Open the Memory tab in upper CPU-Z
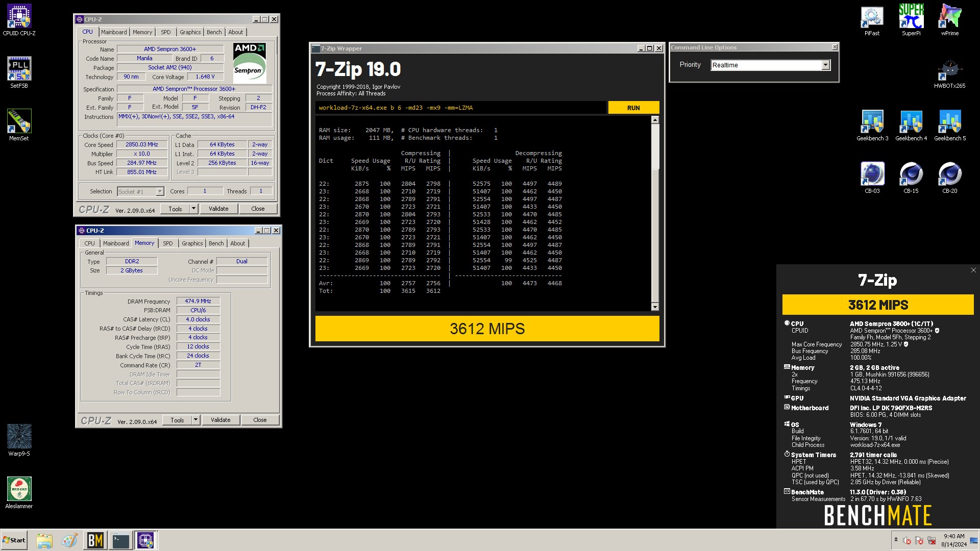This screenshot has width=980, height=551. point(142,32)
